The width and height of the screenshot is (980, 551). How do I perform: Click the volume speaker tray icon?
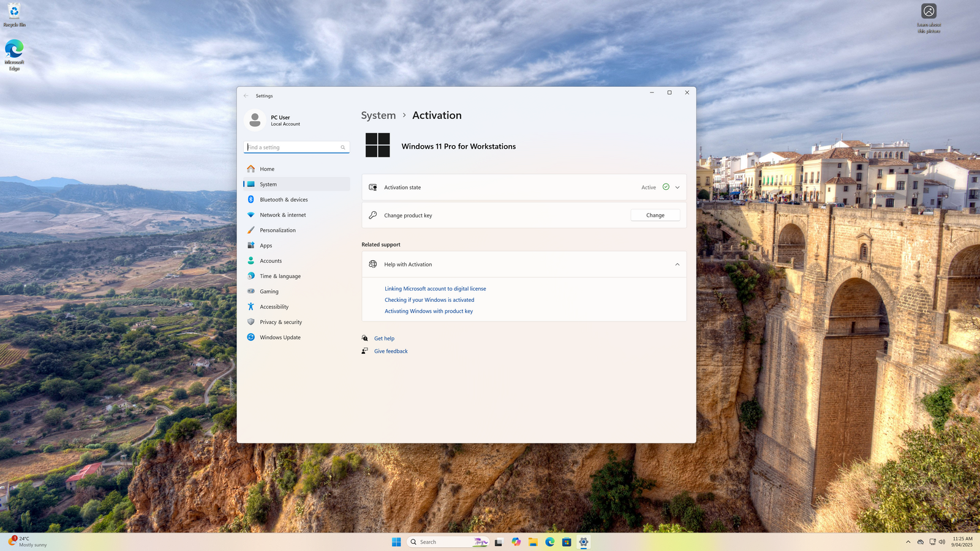coord(942,542)
